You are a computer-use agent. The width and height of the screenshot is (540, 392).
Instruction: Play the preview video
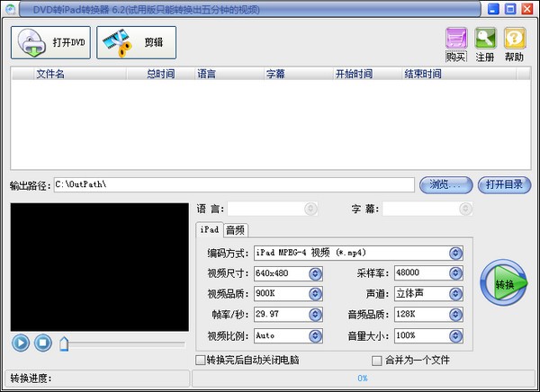(x=21, y=343)
